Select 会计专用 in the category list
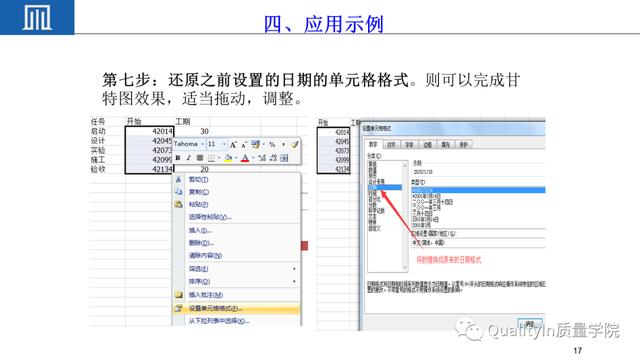 click(376, 181)
